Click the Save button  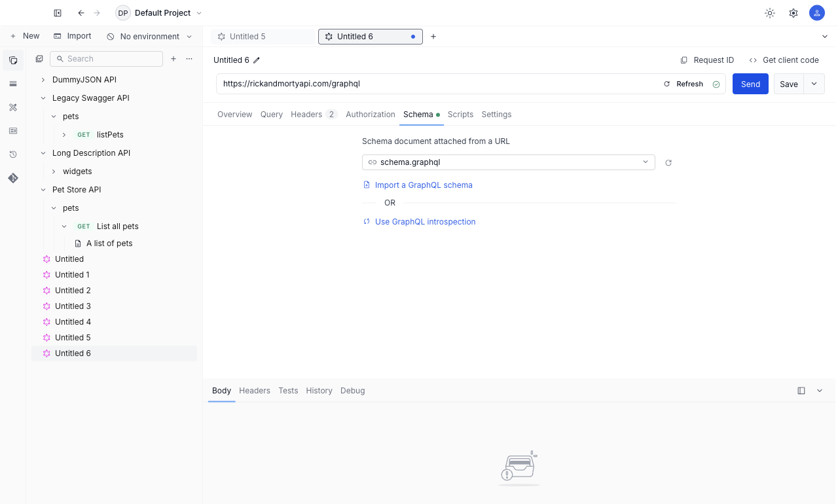click(x=789, y=84)
